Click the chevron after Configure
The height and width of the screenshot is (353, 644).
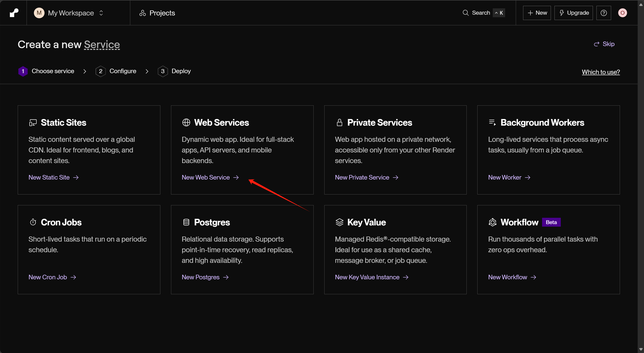click(x=147, y=71)
